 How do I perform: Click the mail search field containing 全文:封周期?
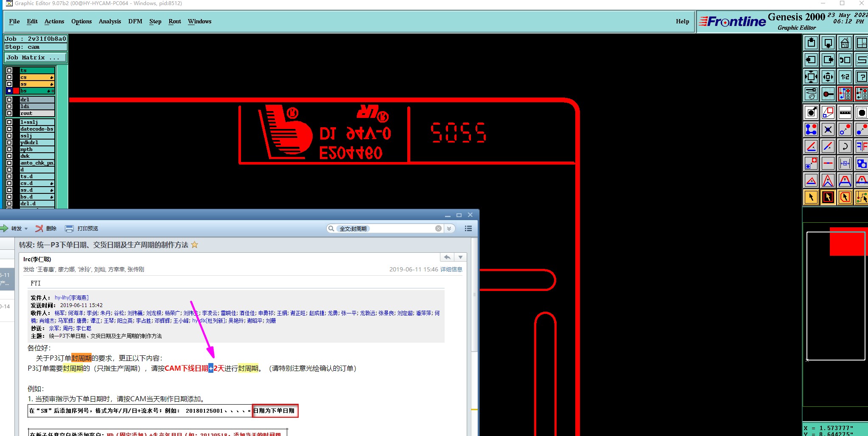pos(385,229)
